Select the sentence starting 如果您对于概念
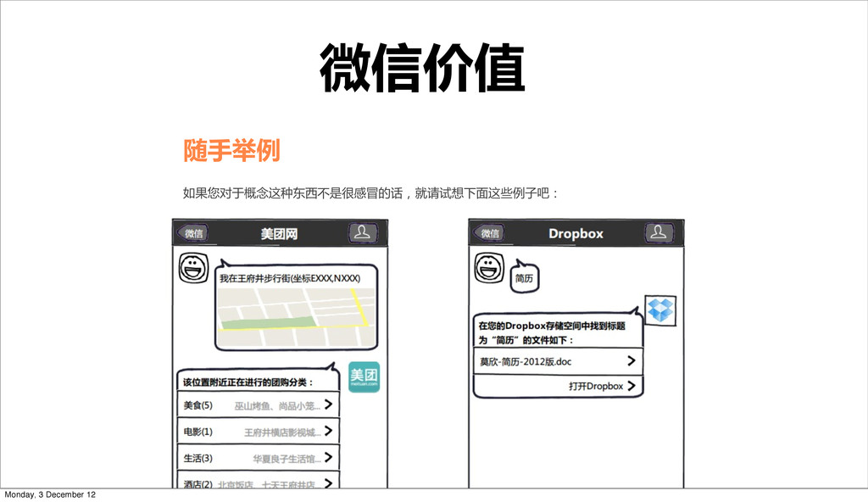The image size is (868, 502). 371,193
